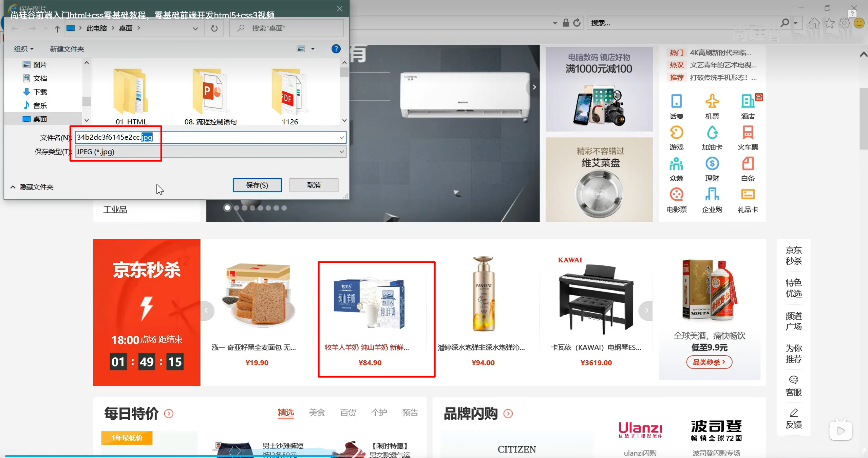Open the 机票 flight ticket icon

click(712, 101)
